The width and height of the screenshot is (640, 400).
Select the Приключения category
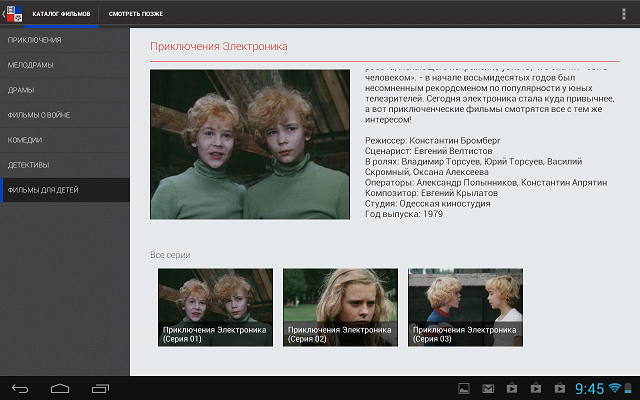click(65, 40)
